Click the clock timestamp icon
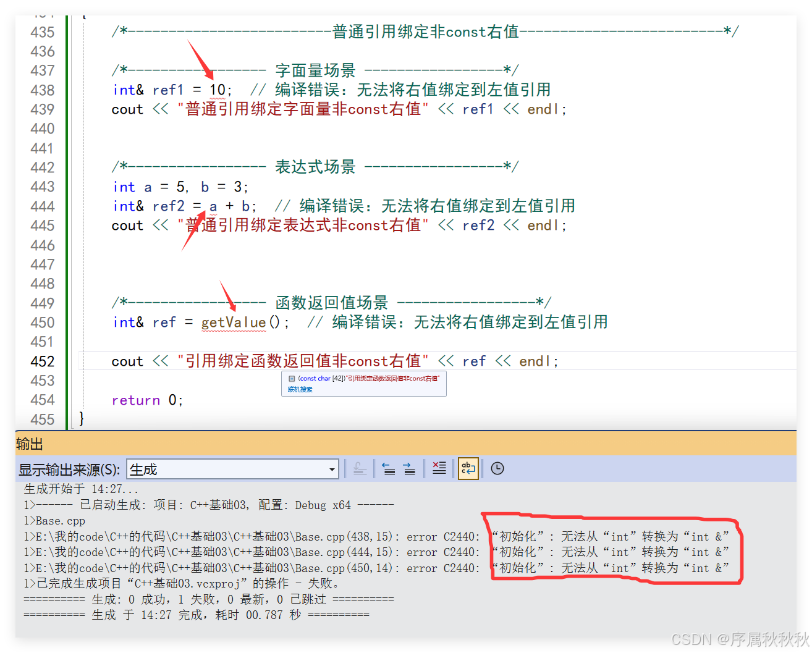Image resolution: width=812 pixels, height=653 pixels. 497,469
